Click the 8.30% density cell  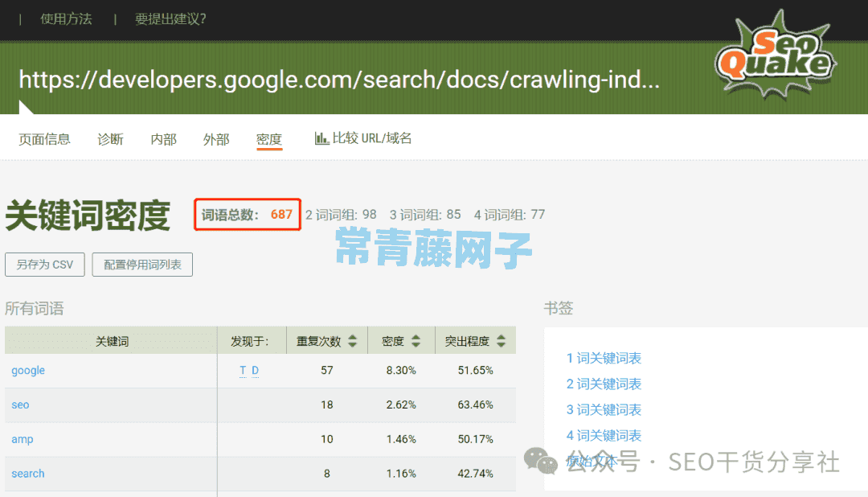[401, 370]
